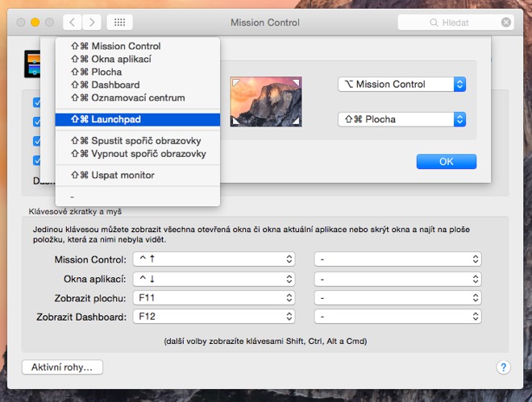532x402 pixels.
Task: Choose Uspat monitor menu entry
Action: 137,176
